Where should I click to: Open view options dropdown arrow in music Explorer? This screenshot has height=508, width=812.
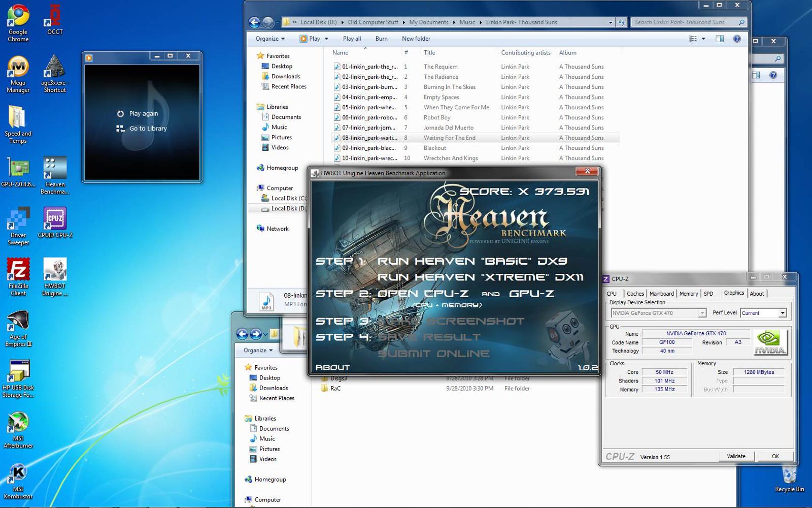coord(703,39)
